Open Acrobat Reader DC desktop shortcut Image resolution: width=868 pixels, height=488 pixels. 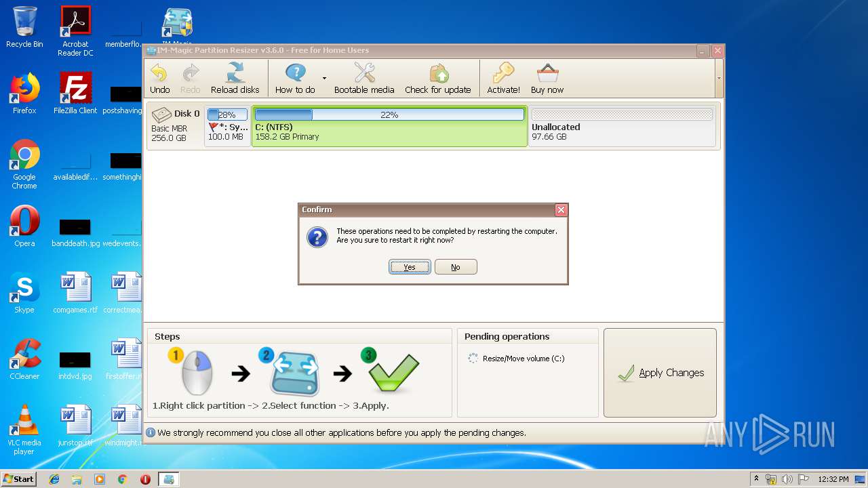coord(75,31)
